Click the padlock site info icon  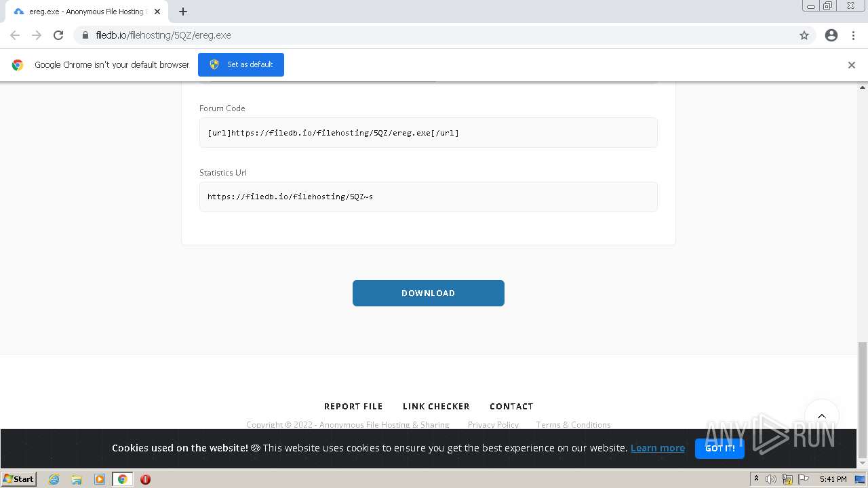pyautogui.click(x=85, y=35)
